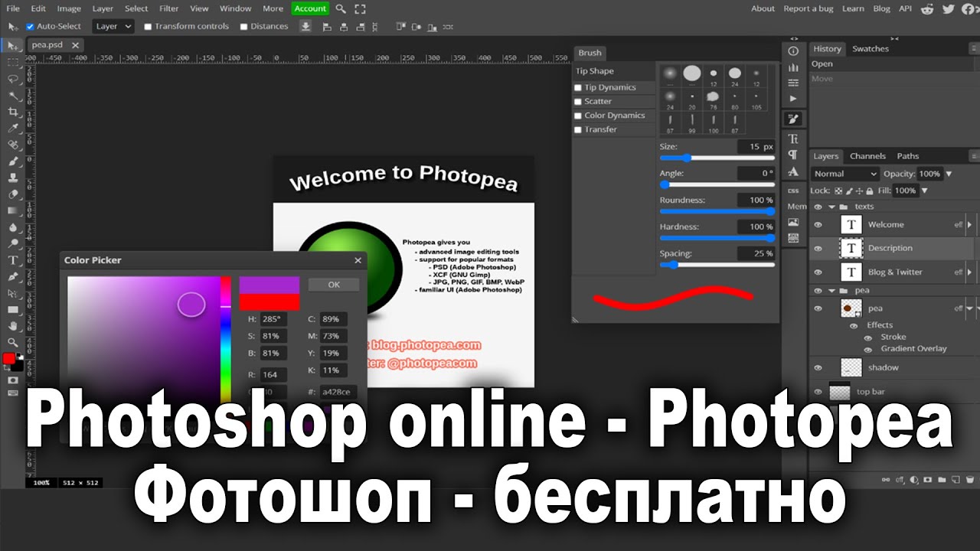Enable Transfer checkbox in Brush panel
Viewport: 980px width, 551px height.
point(578,130)
